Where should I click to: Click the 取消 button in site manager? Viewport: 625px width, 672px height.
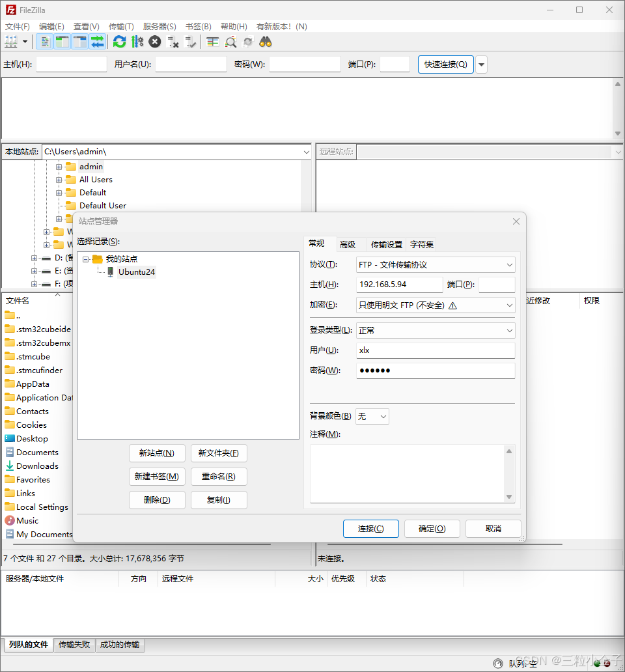(493, 529)
